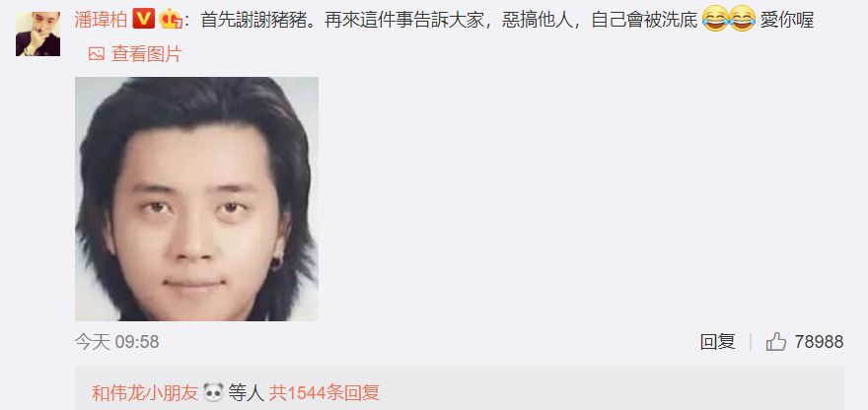Open 和伟龙小朋友 user profile link

145,393
